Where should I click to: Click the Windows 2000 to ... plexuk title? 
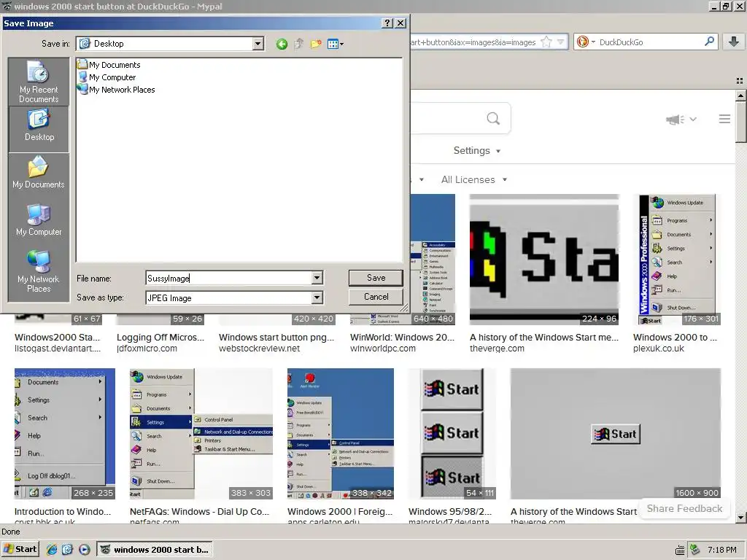coord(675,337)
